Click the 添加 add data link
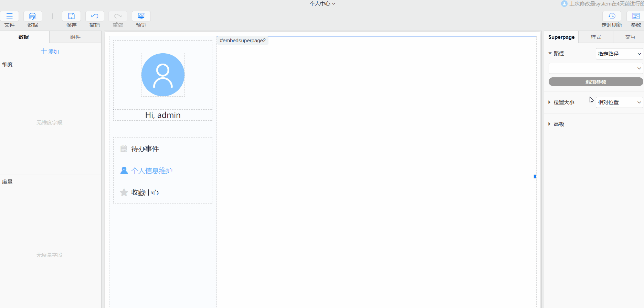644x308 pixels. point(50,52)
